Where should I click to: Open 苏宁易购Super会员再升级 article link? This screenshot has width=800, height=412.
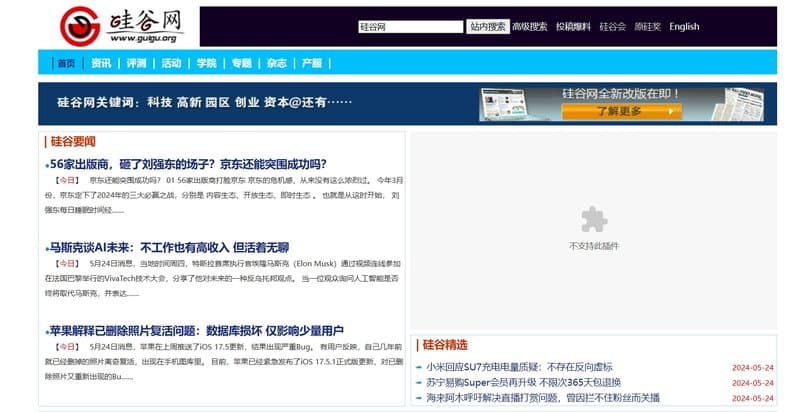click(523, 382)
